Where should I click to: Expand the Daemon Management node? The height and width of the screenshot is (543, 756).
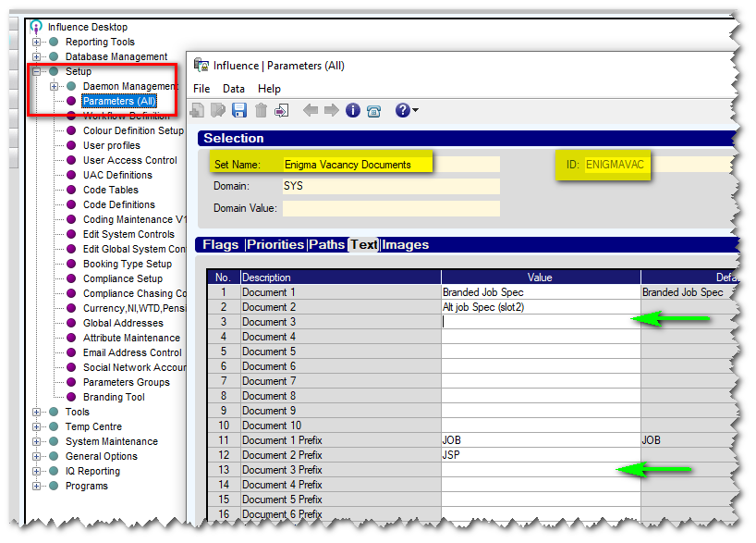click(x=54, y=86)
